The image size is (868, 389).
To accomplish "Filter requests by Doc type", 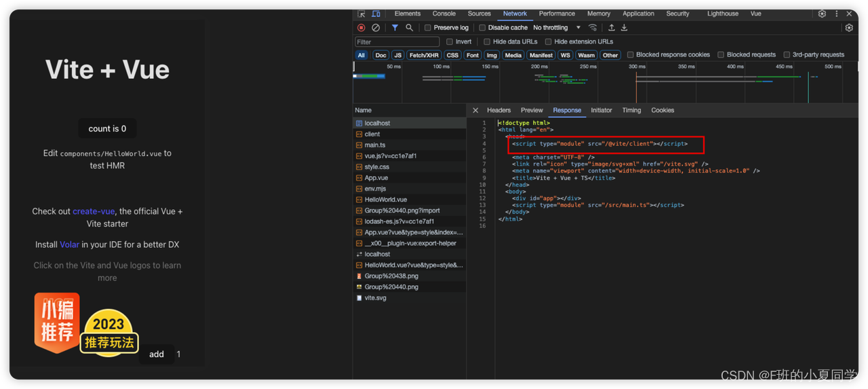I will [x=380, y=55].
